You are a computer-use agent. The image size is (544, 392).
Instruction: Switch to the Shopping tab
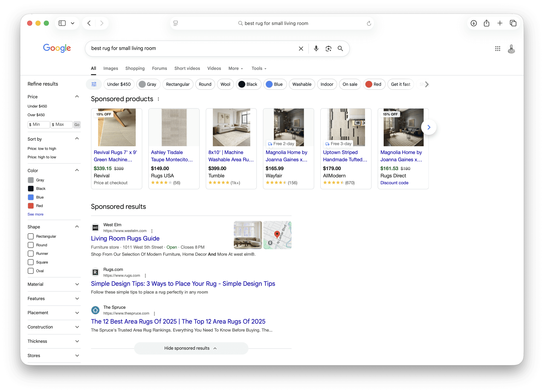(x=135, y=68)
